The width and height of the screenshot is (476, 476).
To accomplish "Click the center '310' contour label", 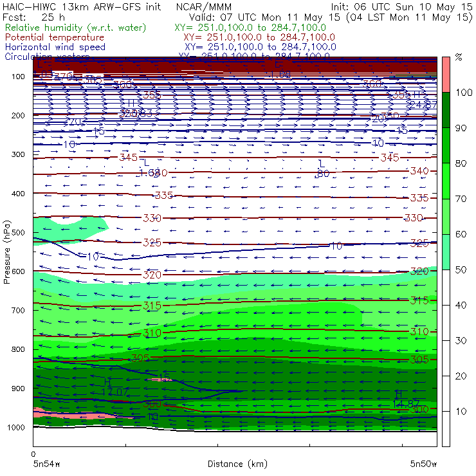I will point(152,333).
